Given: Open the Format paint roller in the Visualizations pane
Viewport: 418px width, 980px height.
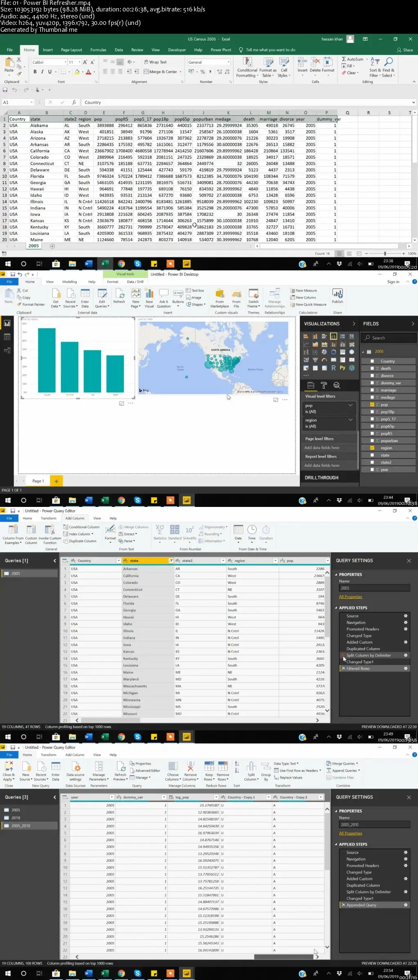Looking at the screenshot, I should tap(324, 385).
